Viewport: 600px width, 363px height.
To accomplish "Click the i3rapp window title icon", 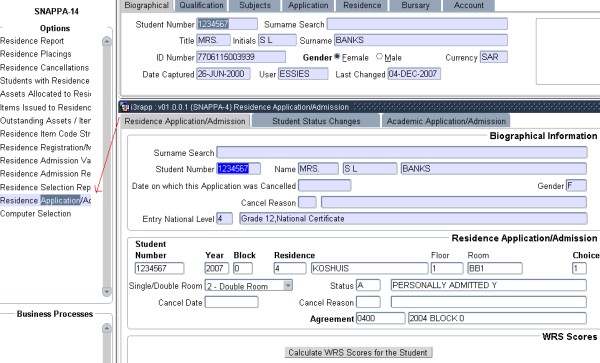I will pyautogui.click(x=124, y=107).
